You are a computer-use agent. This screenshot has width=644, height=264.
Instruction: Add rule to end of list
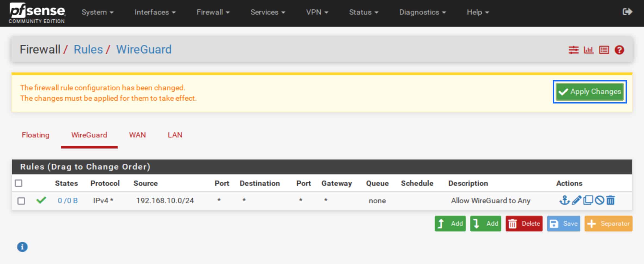point(486,224)
